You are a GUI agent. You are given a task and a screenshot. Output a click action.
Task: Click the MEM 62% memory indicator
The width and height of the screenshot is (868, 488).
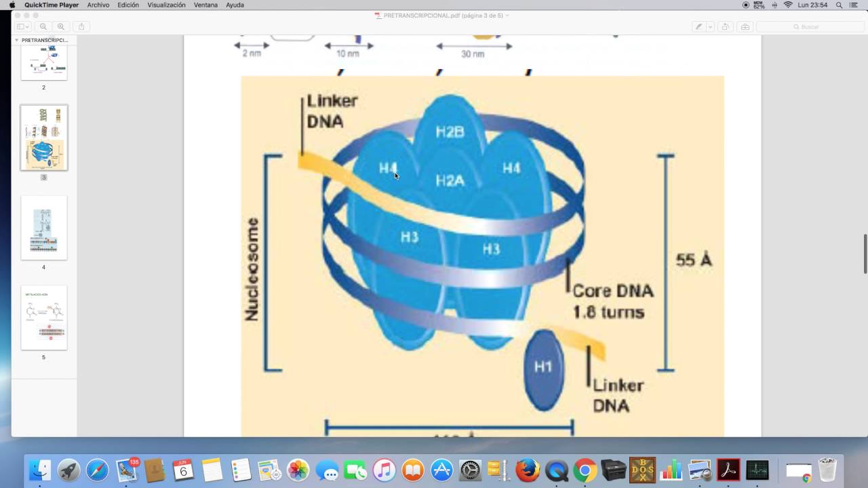759,5
